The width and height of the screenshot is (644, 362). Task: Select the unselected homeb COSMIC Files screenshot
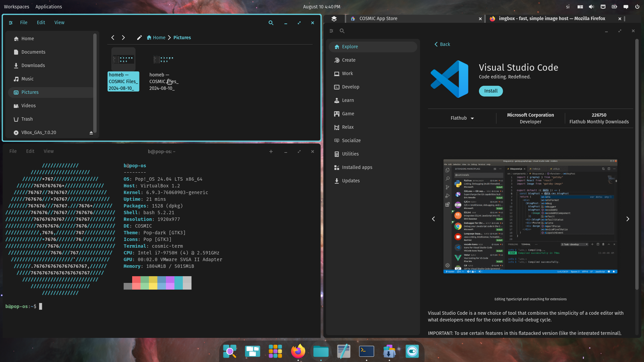164,69
